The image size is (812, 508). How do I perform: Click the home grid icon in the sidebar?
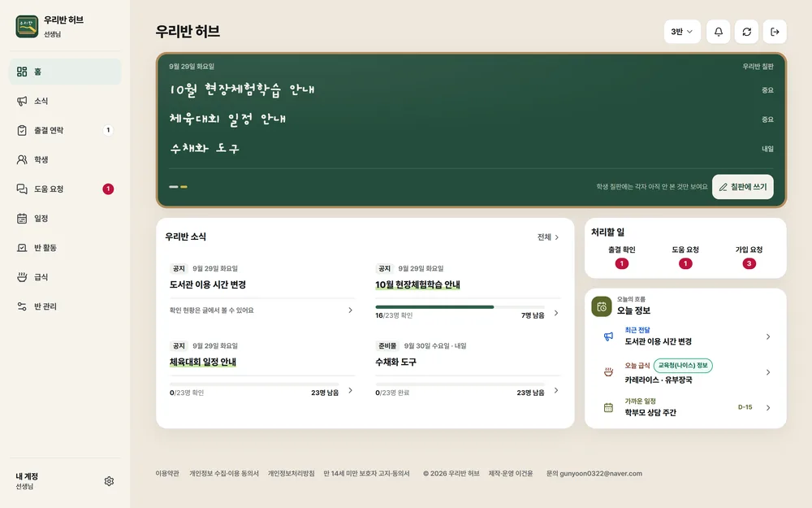[22, 72]
